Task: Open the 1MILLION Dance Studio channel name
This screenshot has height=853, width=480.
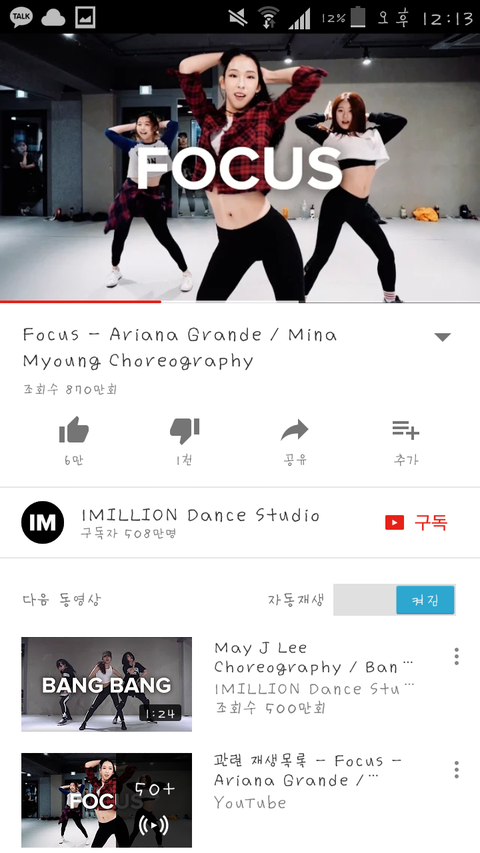Action: (200, 515)
